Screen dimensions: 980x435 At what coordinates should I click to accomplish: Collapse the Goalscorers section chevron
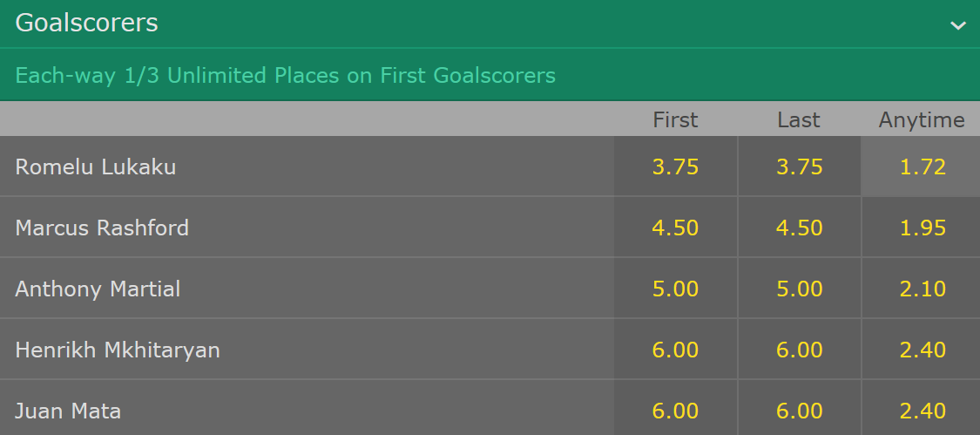957,25
